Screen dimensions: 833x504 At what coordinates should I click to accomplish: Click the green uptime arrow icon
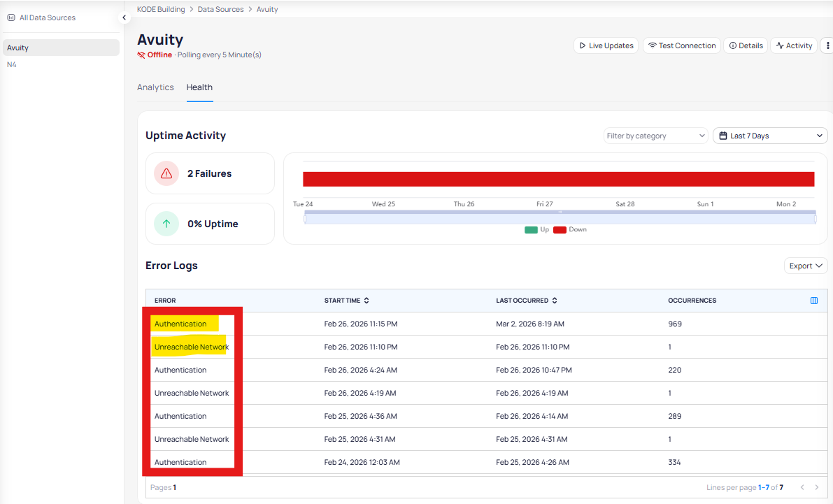(166, 224)
